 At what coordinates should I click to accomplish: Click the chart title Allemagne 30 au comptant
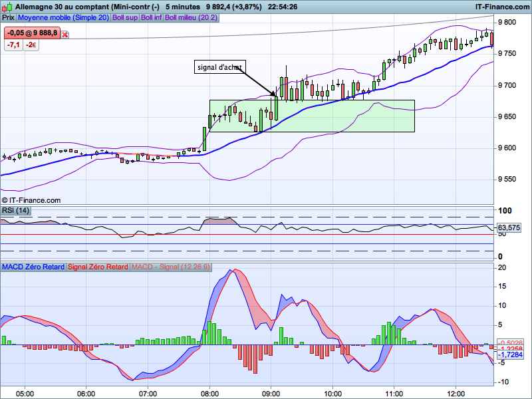point(62,7)
